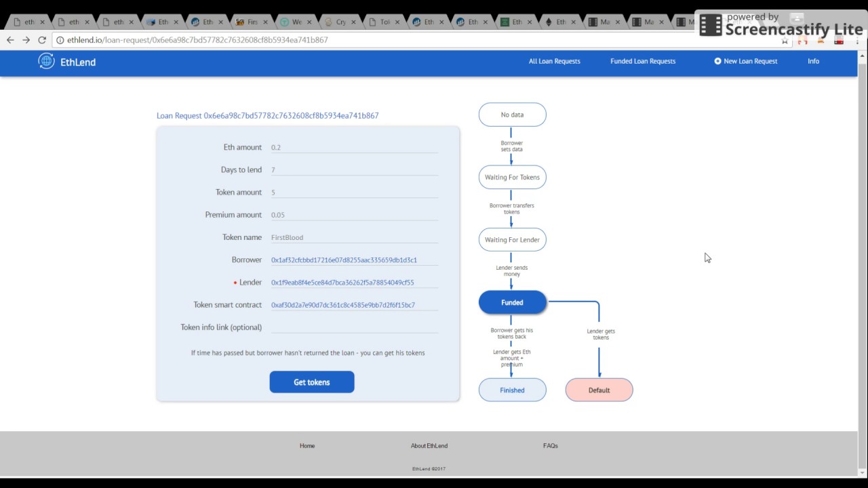Click the 'Borrower transfers tokens' step text
Image resolution: width=868 pixels, height=488 pixels.
(512, 209)
